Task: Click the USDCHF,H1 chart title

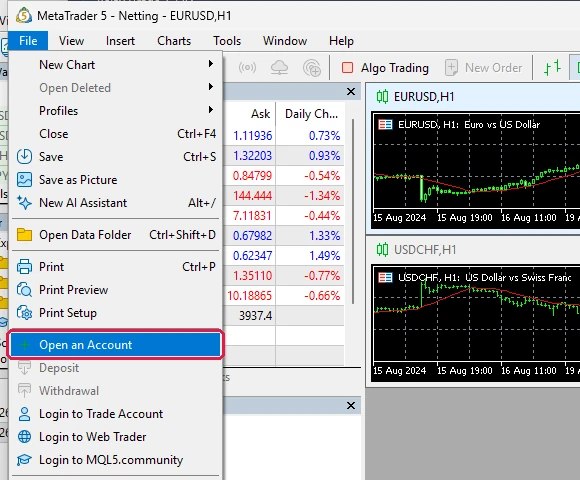Action: (425, 250)
